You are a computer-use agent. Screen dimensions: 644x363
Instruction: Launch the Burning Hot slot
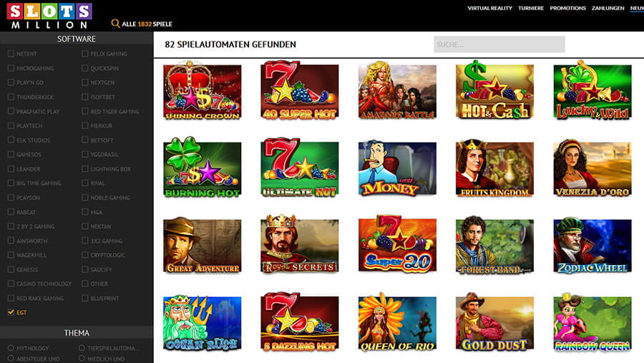(202, 168)
